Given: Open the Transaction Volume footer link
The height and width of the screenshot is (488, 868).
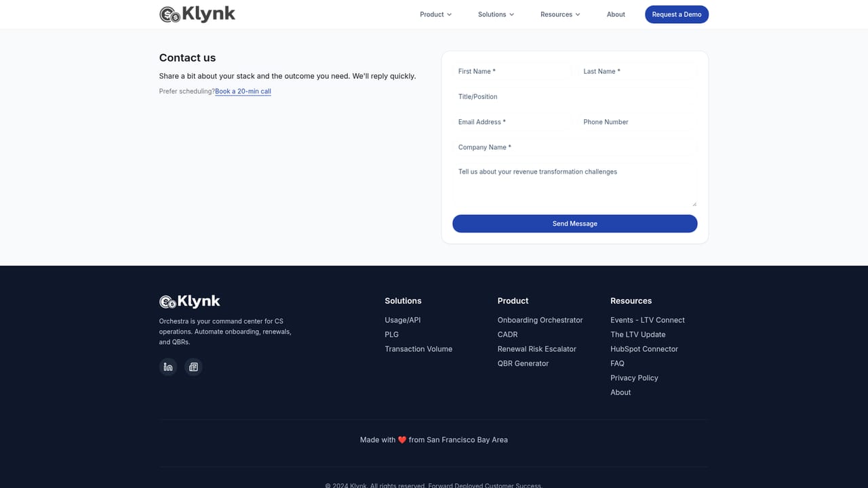Looking at the screenshot, I should (418, 349).
